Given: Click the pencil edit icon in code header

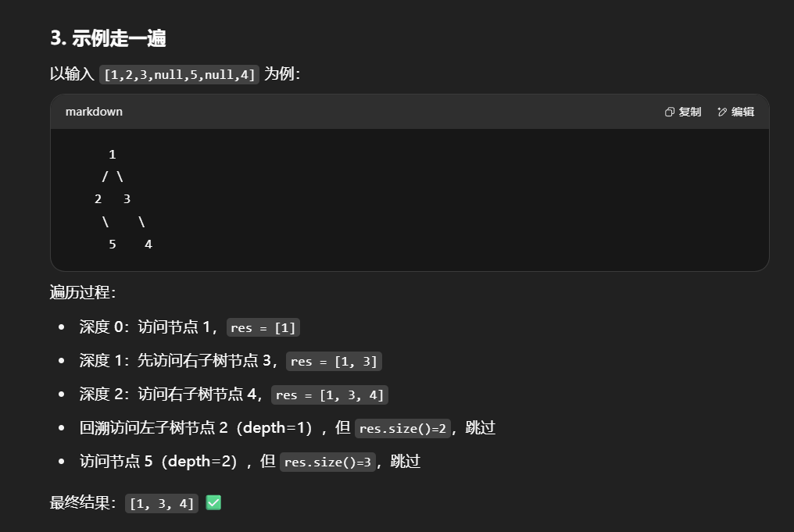Looking at the screenshot, I should pos(722,112).
